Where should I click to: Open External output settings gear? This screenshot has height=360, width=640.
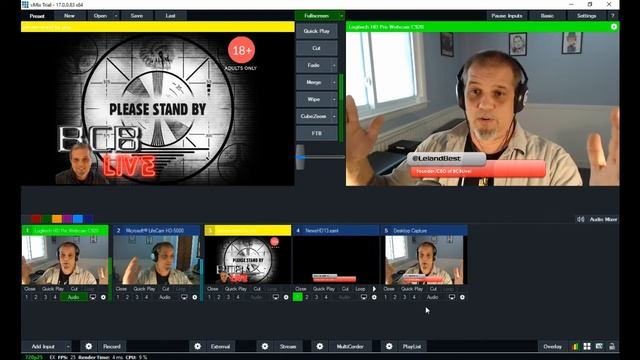198,346
